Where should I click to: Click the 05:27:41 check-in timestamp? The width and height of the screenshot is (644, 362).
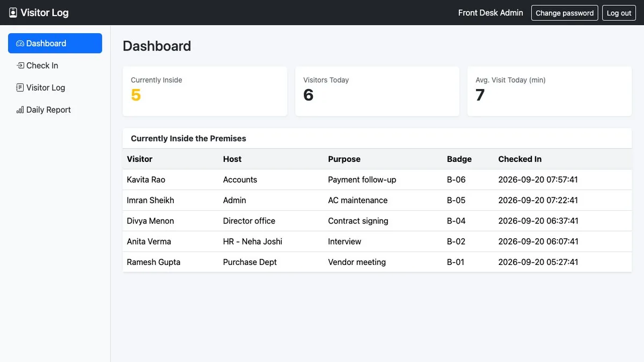point(538,262)
